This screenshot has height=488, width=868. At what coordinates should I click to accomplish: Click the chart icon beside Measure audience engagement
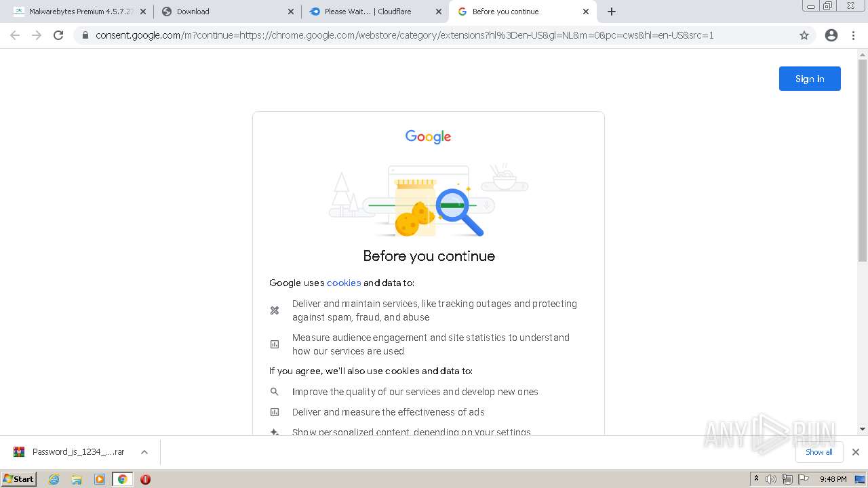(x=275, y=344)
